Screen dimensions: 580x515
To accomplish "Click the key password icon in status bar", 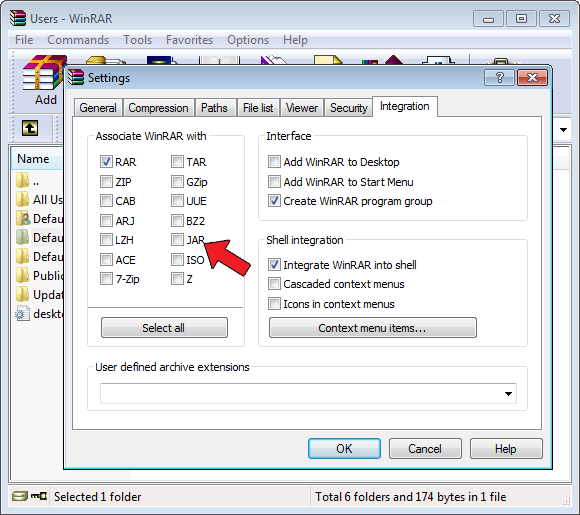I will point(39,496).
